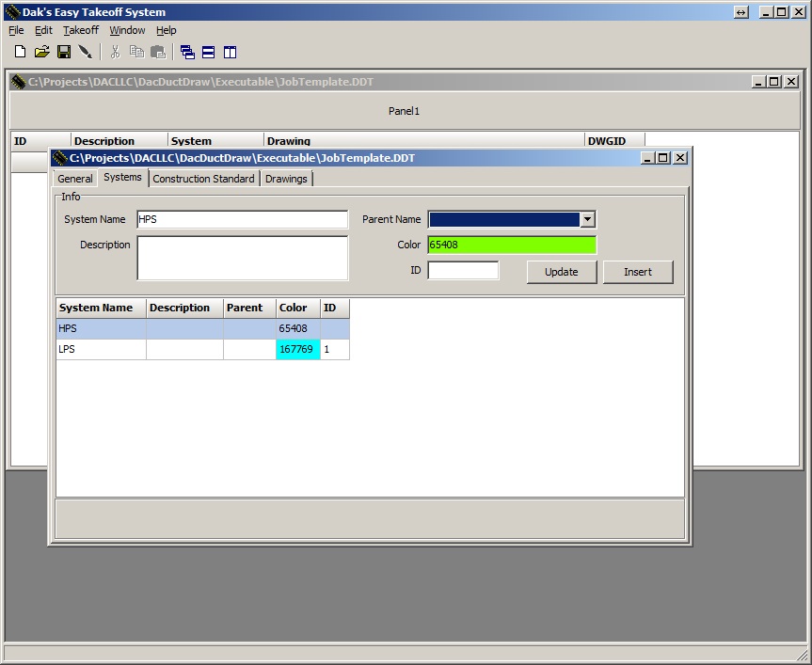Click the Cut scissors icon
This screenshot has height=665, width=812.
[115, 52]
